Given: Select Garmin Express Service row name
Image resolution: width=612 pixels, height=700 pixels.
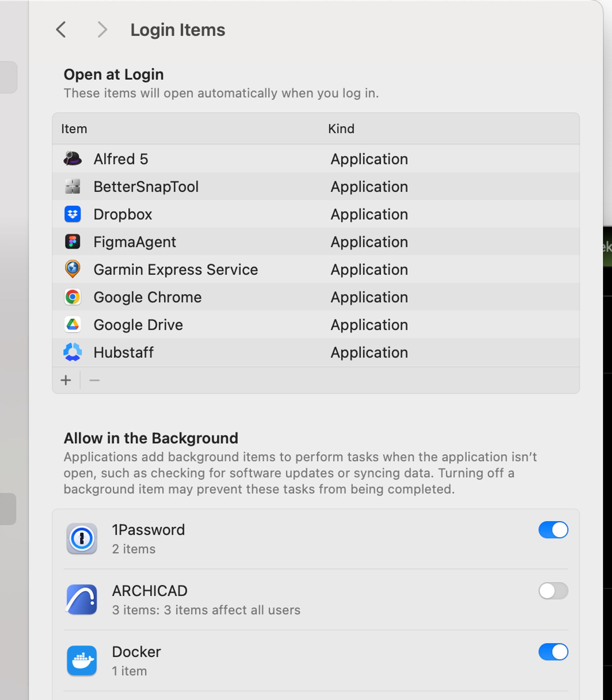Looking at the screenshot, I should [176, 269].
